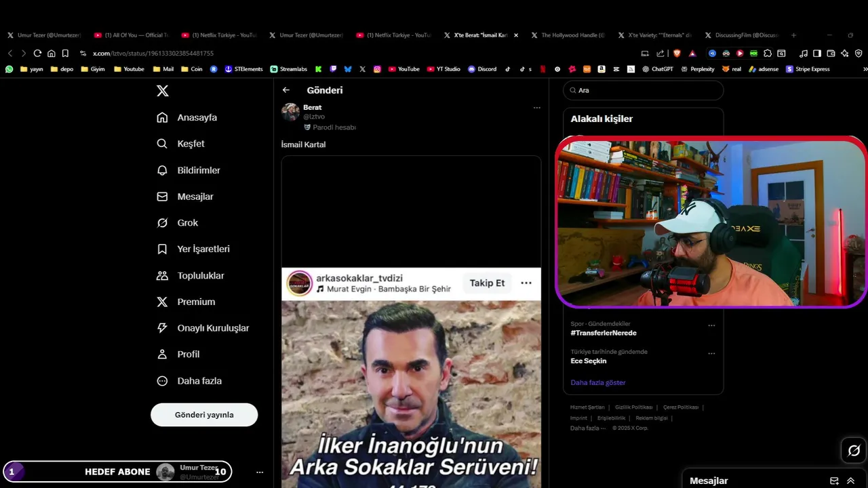The image size is (868, 488).
Task: Open the Discord bookmark
Action: (x=482, y=69)
